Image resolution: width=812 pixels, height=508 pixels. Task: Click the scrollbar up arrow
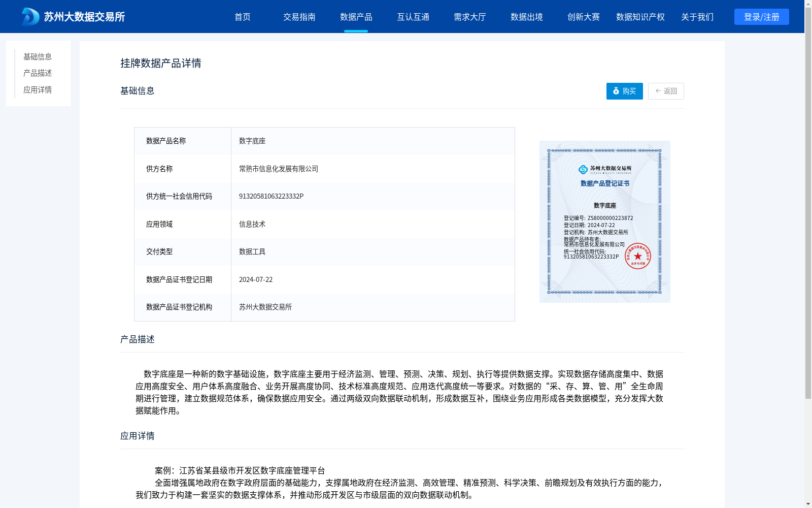click(808, 4)
